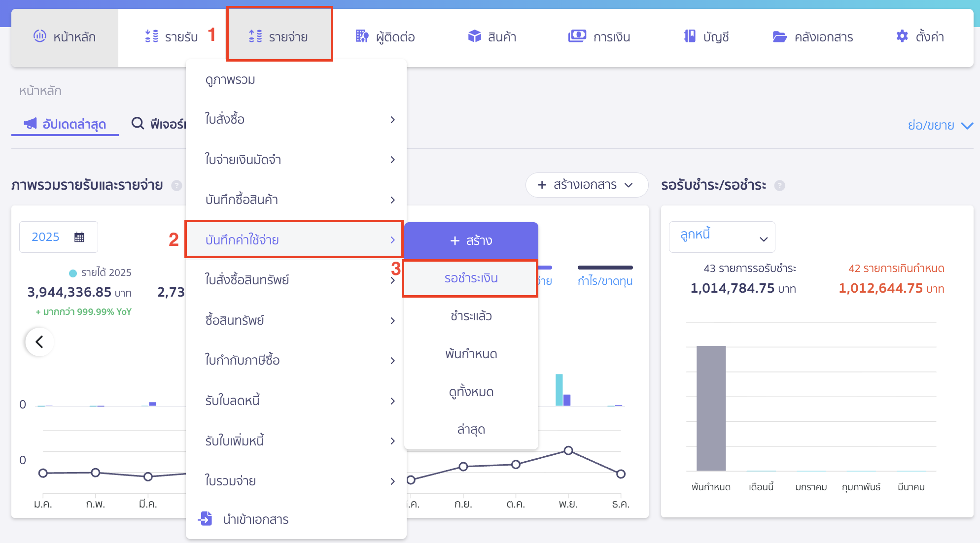Viewport: 980px width, 543px height.
Task: Open the ผู้ติดต่อ contacts building icon
Action: [363, 36]
